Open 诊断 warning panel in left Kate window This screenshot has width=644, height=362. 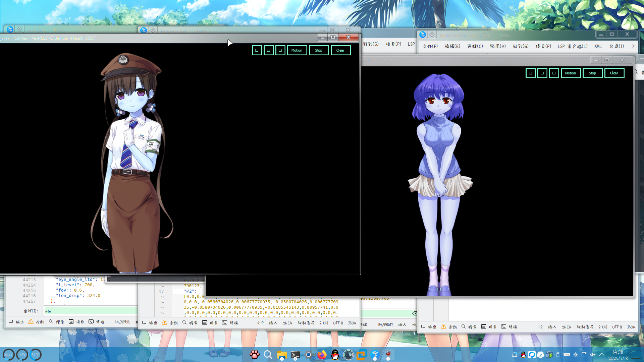[x=36, y=322]
